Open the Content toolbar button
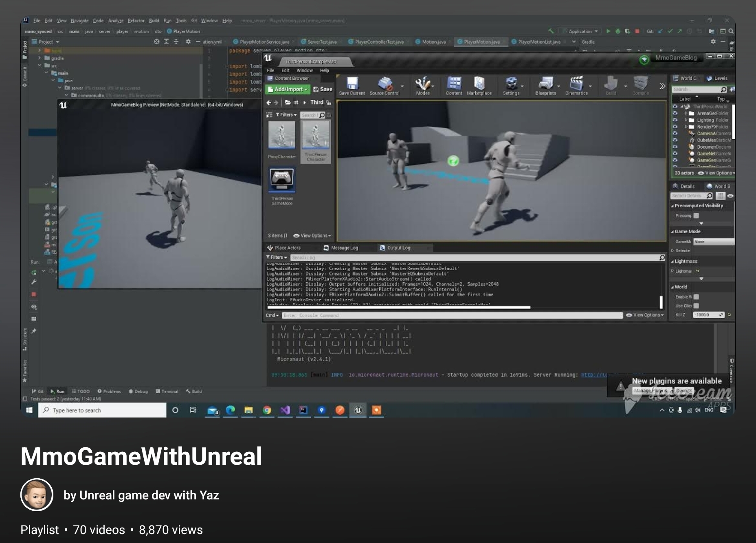756x543 pixels. (x=454, y=86)
